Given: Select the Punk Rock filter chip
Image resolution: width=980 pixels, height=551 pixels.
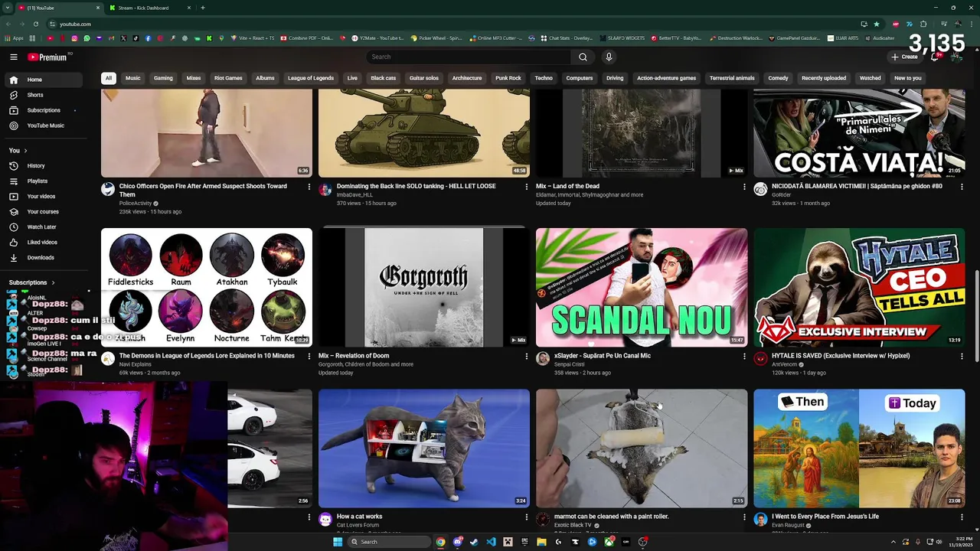Looking at the screenshot, I should pos(508,78).
